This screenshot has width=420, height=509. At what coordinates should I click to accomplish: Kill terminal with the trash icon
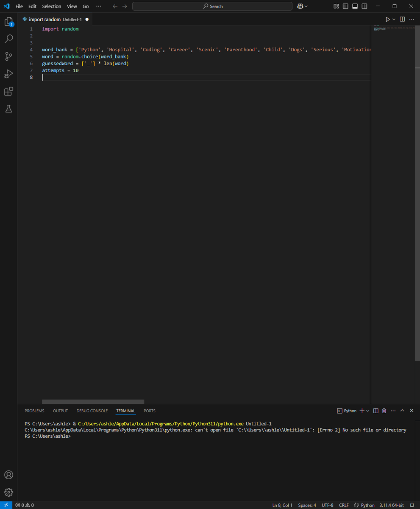384,411
